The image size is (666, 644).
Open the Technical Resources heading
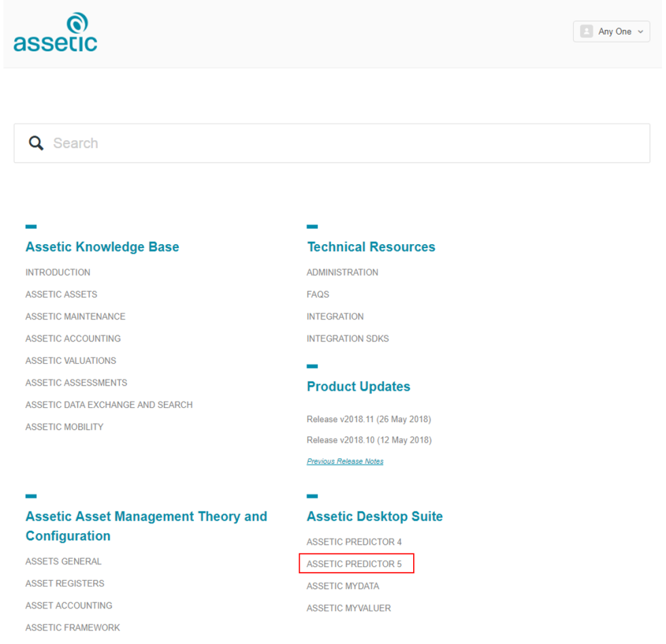[x=371, y=247]
